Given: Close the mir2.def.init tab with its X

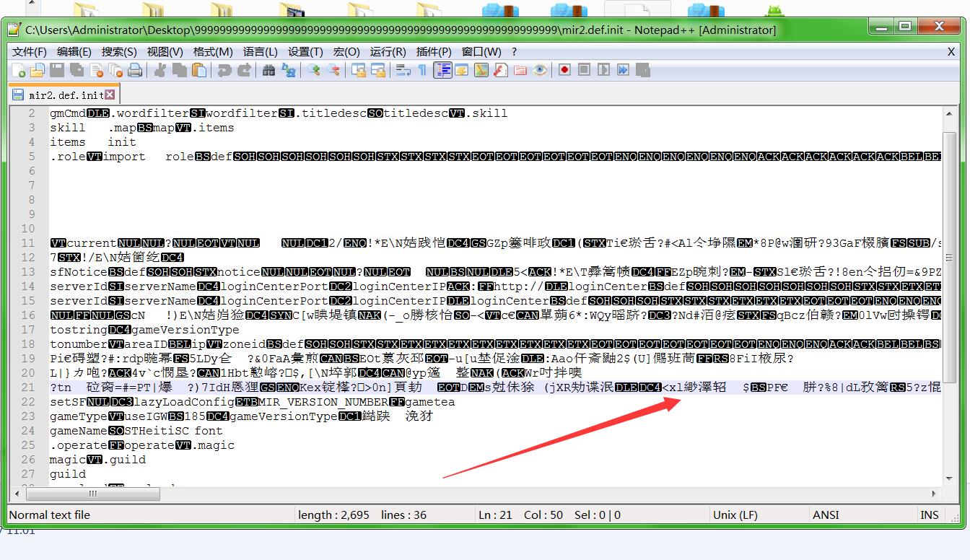Looking at the screenshot, I should point(110,95).
